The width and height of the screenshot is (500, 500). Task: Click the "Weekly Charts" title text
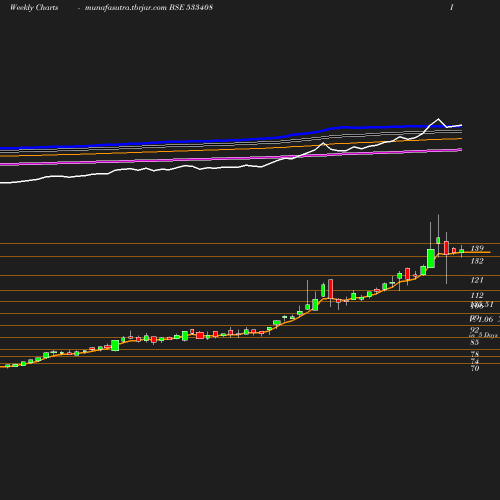pos(34,7)
